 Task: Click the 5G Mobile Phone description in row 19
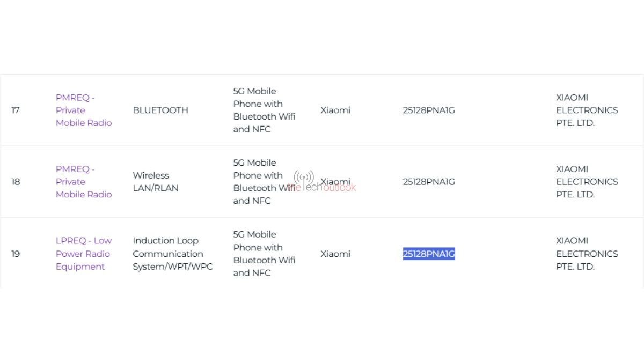click(264, 254)
